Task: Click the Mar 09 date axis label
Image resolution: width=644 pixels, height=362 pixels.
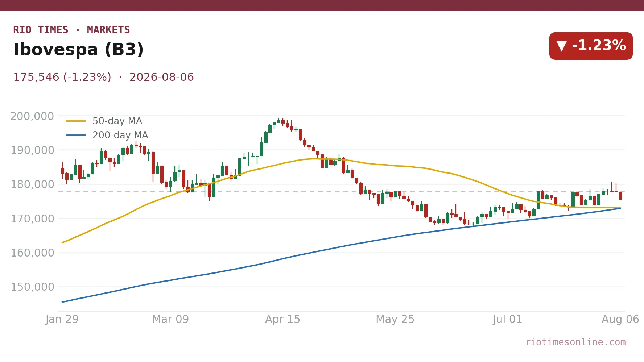Action: 170,319
